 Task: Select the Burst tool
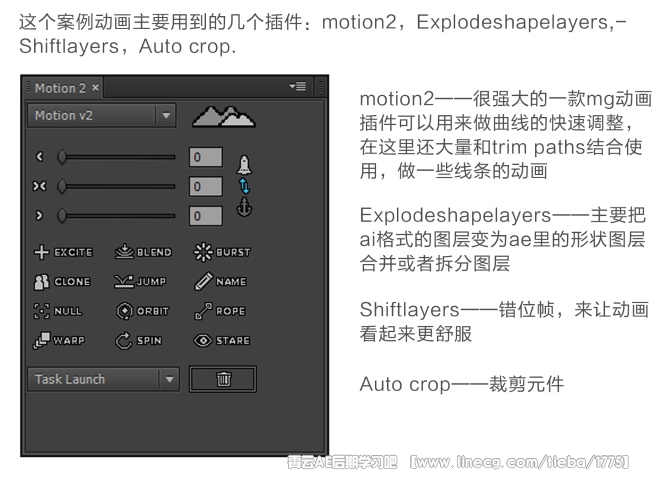pos(222,252)
